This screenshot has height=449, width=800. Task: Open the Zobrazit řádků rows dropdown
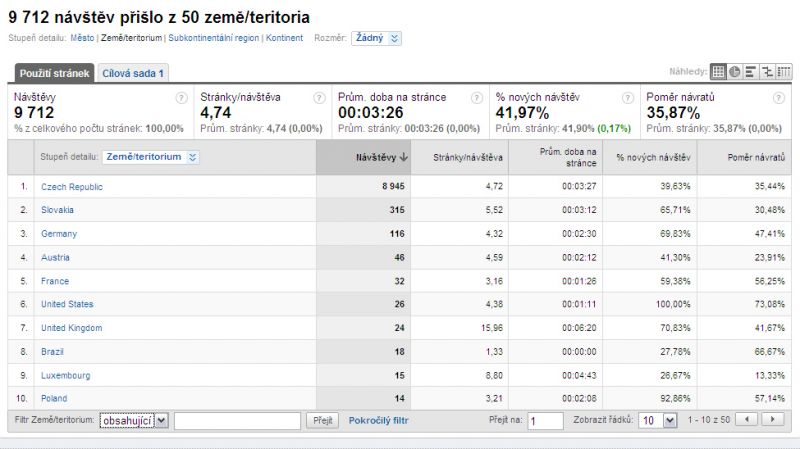pyautogui.click(x=659, y=421)
